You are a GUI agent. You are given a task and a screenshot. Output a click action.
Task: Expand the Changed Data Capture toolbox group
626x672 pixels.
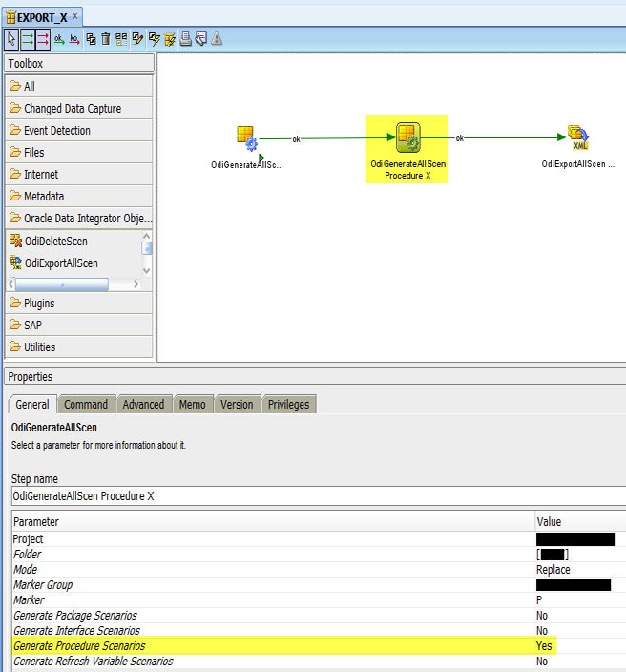pyautogui.click(x=73, y=109)
